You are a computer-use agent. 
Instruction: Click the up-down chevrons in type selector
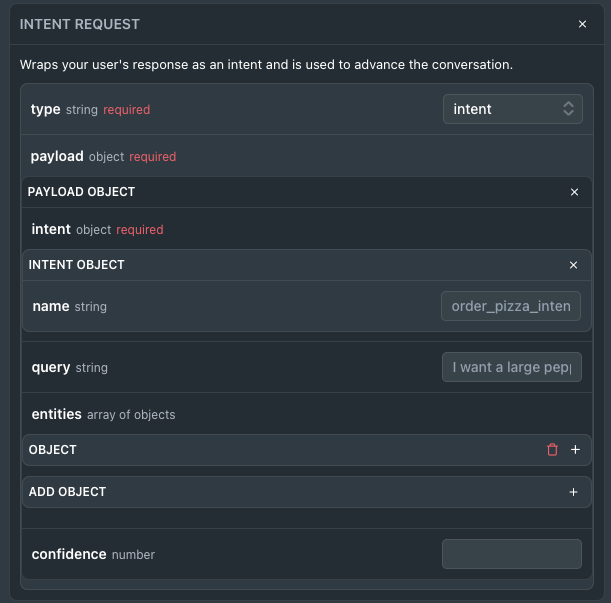[x=569, y=109]
